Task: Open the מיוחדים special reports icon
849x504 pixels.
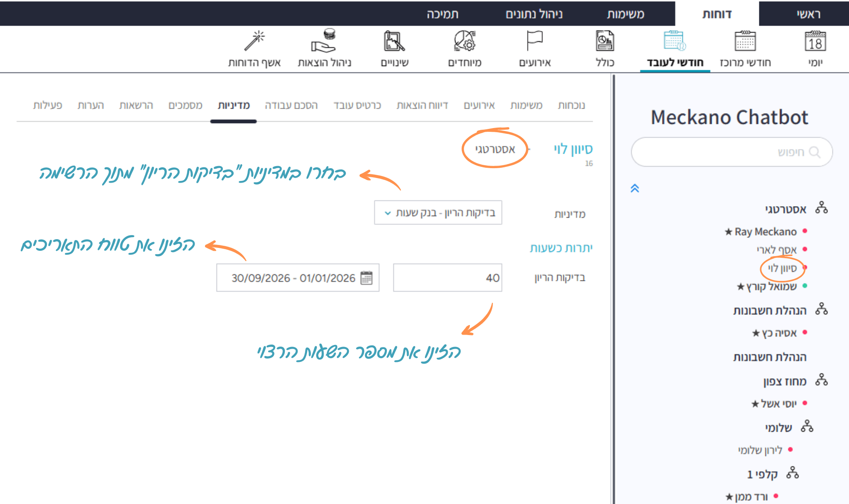Action: [x=465, y=42]
